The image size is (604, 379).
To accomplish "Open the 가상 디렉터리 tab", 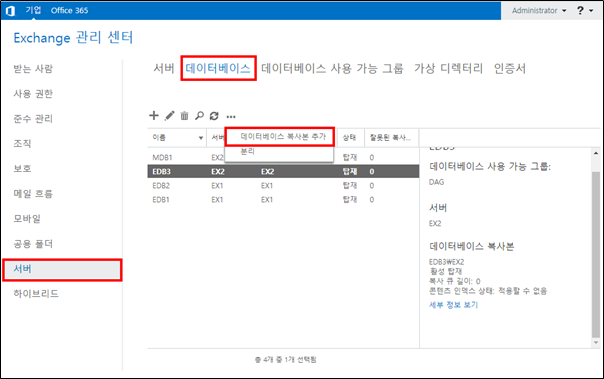I will click(448, 68).
